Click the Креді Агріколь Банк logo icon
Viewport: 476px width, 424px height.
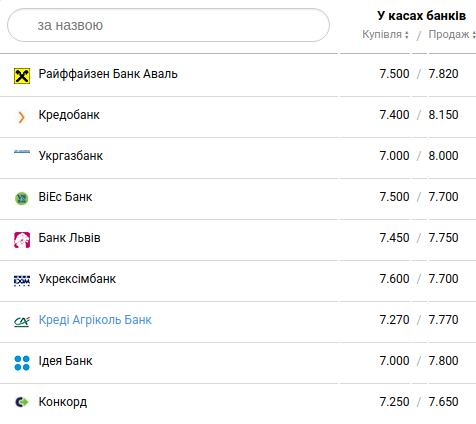click(22, 322)
